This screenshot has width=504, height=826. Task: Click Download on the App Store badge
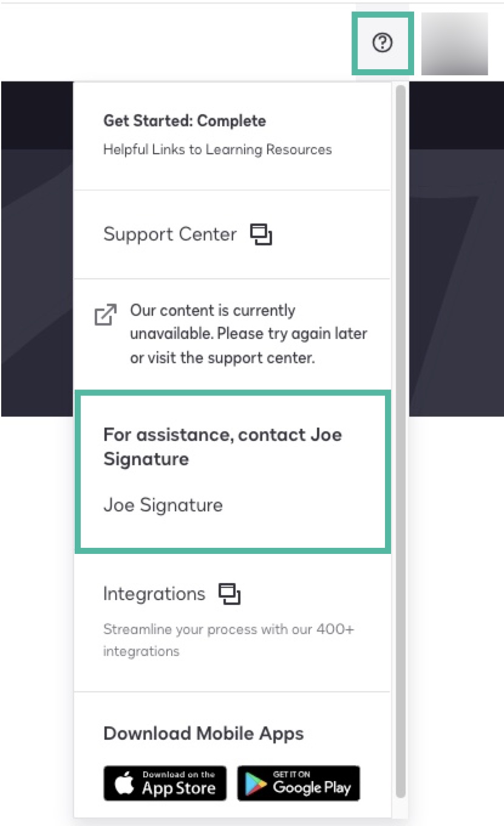[165, 783]
